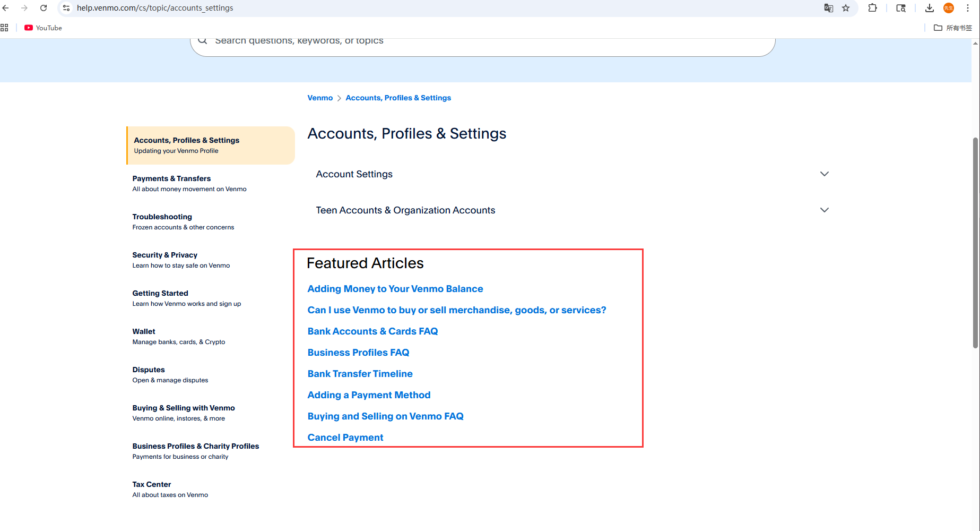The height and width of the screenshot is (531, 980).
Task: Open the YouTube bookmark
Action: [44, 28]
